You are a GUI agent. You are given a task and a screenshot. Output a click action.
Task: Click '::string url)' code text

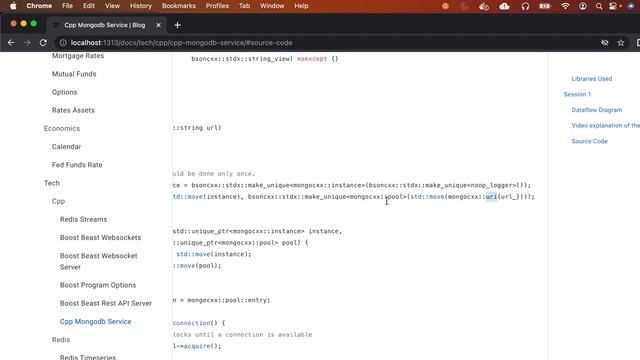(x=197, y=128)
